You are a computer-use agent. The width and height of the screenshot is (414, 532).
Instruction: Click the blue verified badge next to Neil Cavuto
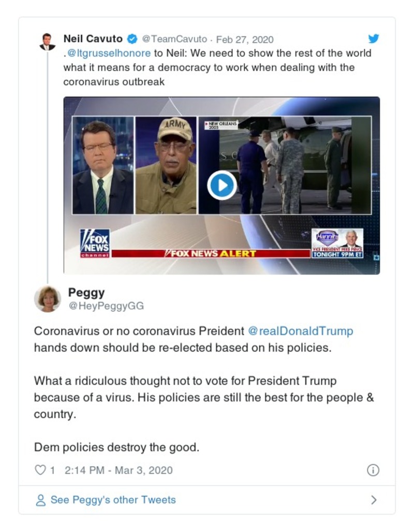tap(132, 38)
